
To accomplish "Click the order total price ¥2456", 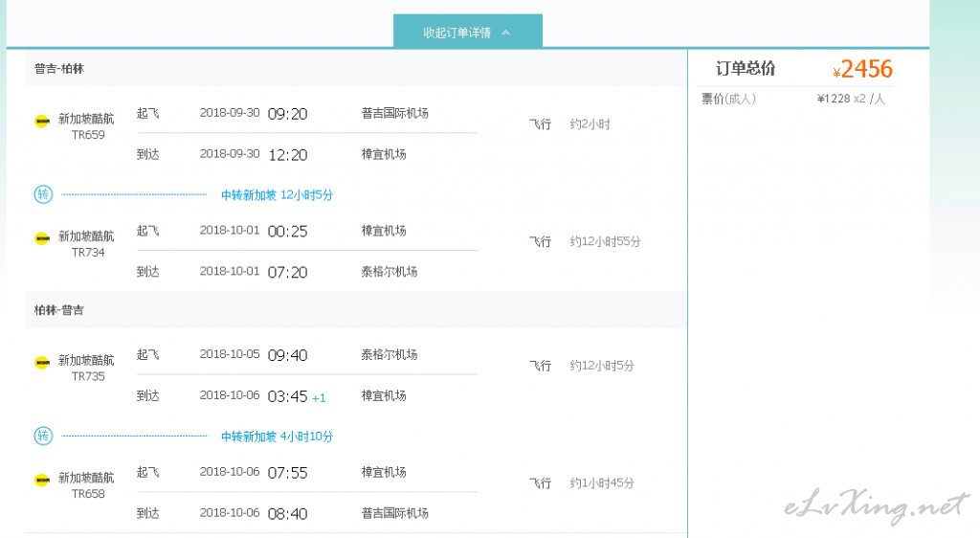I will pyautogui.click(x=862, y=69).
